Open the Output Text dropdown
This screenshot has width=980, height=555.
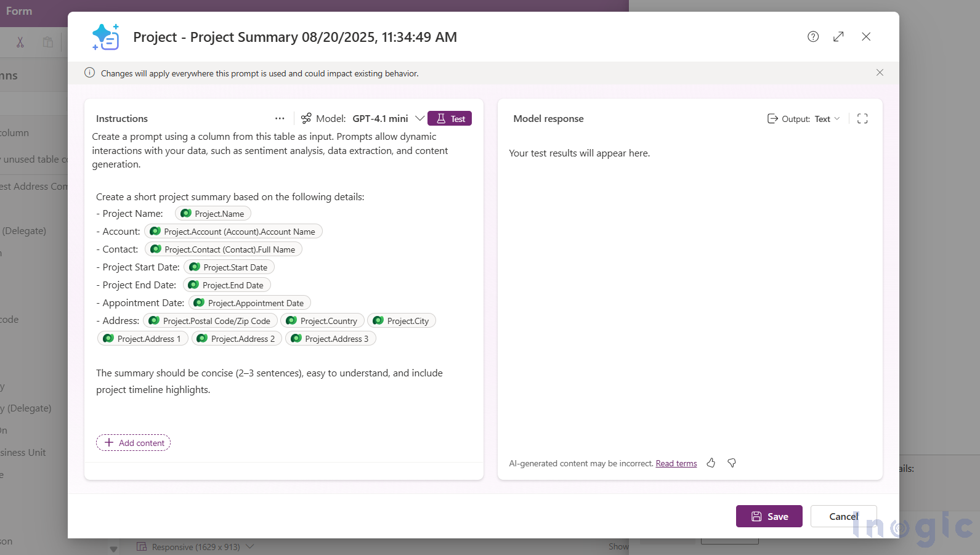827,119
